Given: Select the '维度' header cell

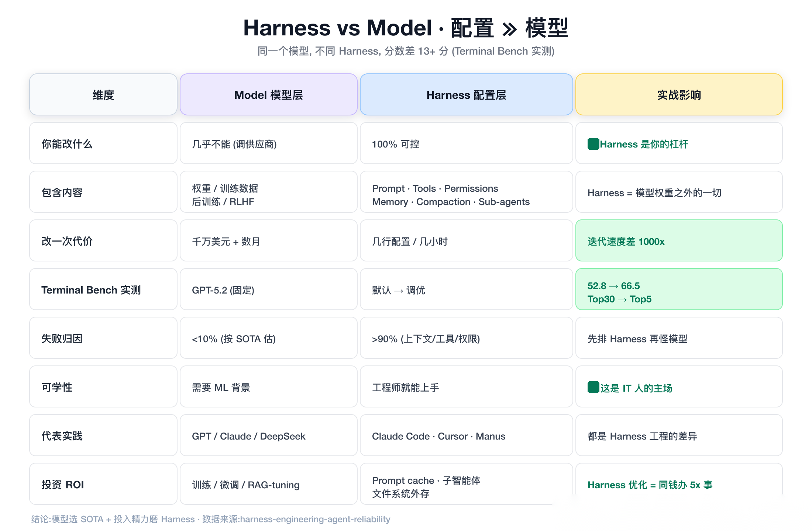Looking at the screenshot, I should click(103, 94).
